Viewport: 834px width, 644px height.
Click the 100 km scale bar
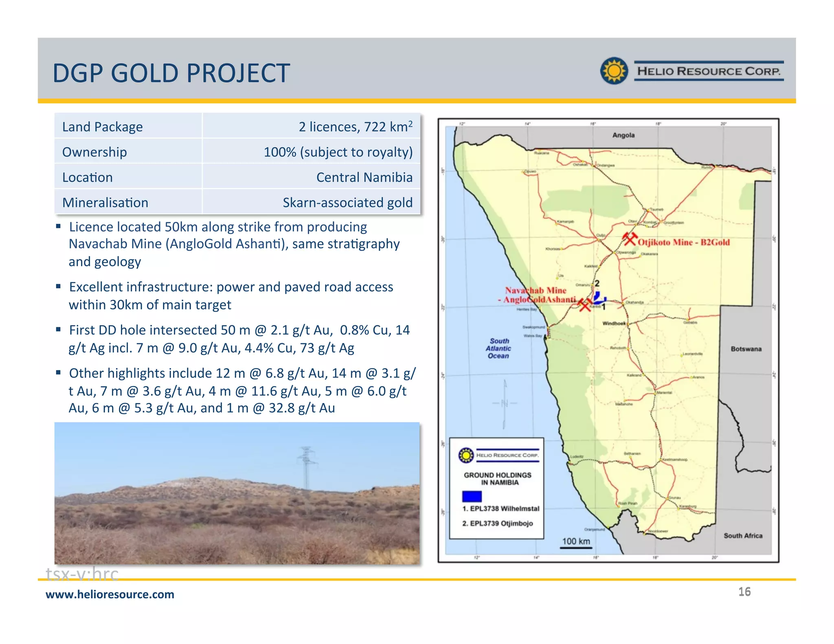pyautogui.click(x=575, y=548)
